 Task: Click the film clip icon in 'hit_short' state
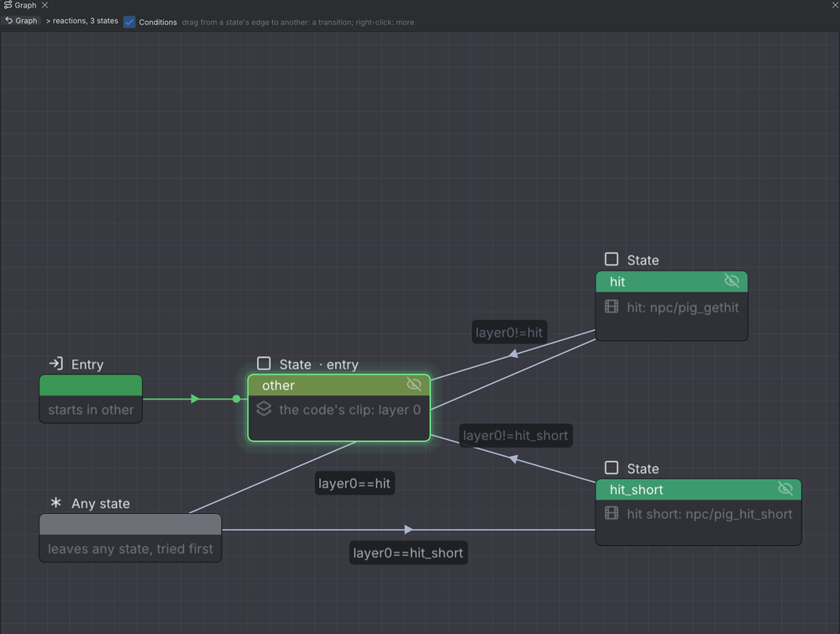click(612, 513)
